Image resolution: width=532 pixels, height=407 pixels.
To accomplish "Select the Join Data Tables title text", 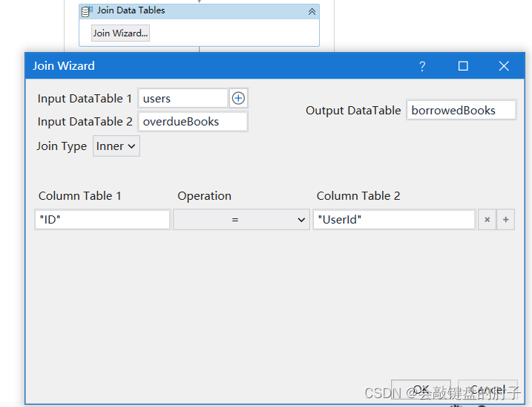I will pos(131,11).
